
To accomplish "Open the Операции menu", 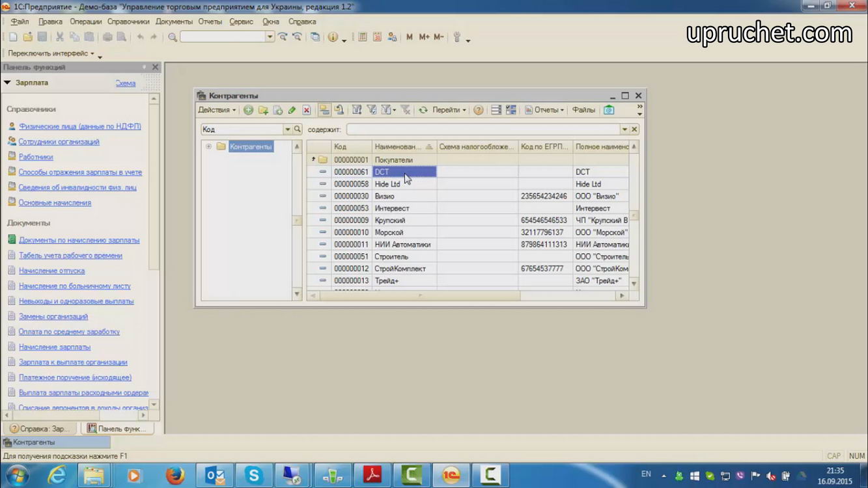I will coord(86,21).
